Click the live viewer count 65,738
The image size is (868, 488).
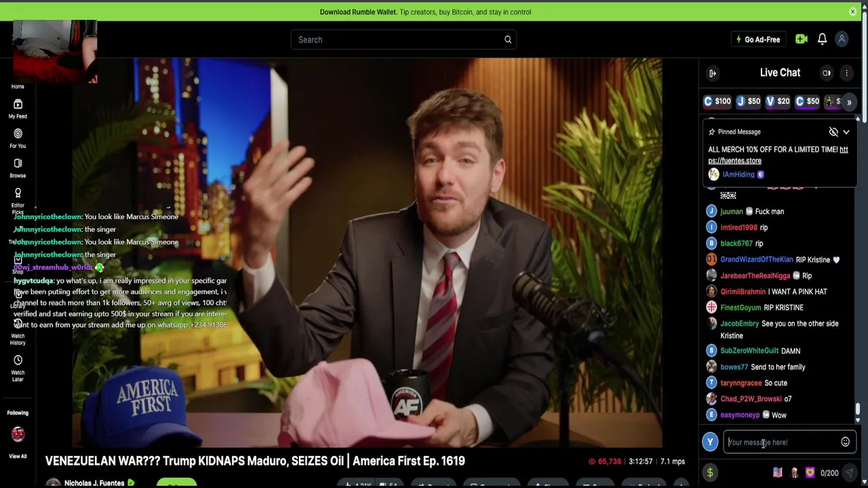(604, 461)
